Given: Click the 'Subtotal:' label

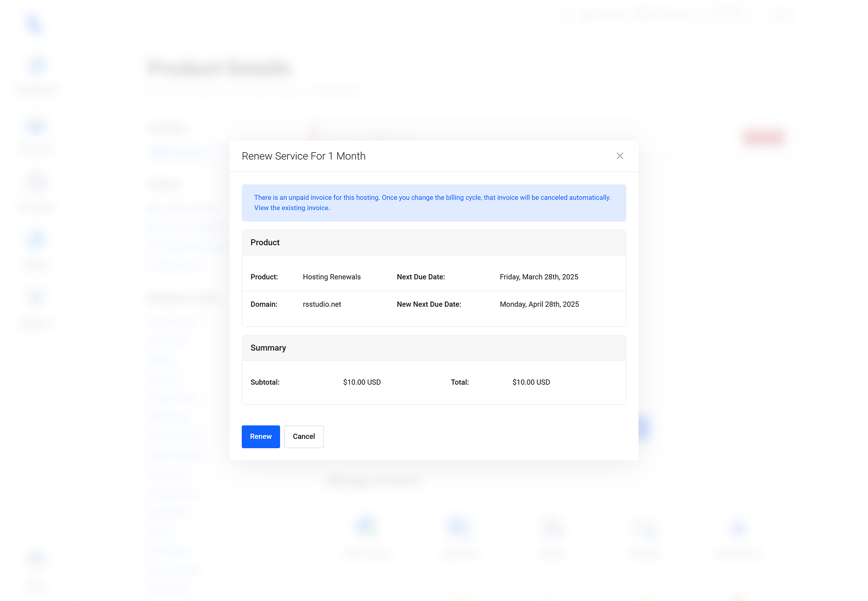Looking at the screenshot, I should pyautogui.click(x=265, y=383).
